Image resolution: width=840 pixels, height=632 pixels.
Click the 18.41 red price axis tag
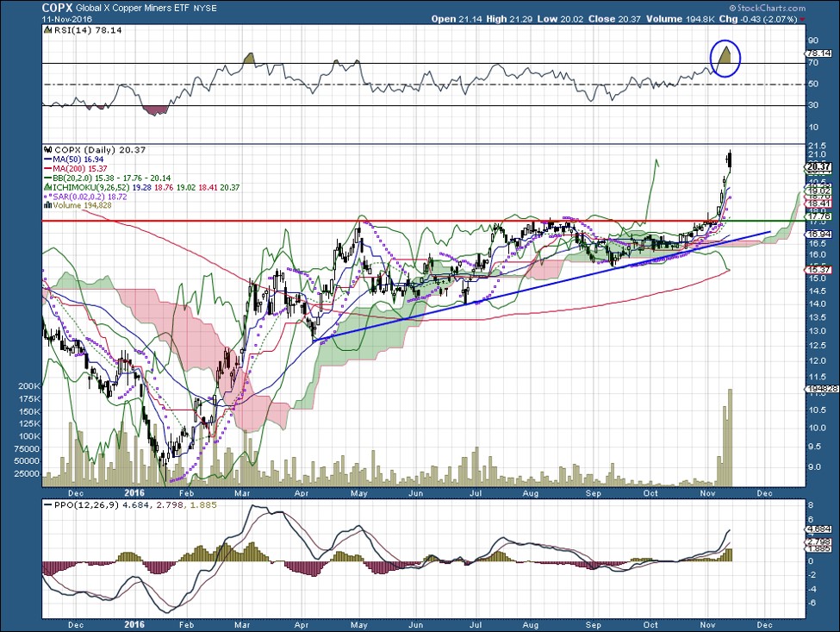click(818, 203)
